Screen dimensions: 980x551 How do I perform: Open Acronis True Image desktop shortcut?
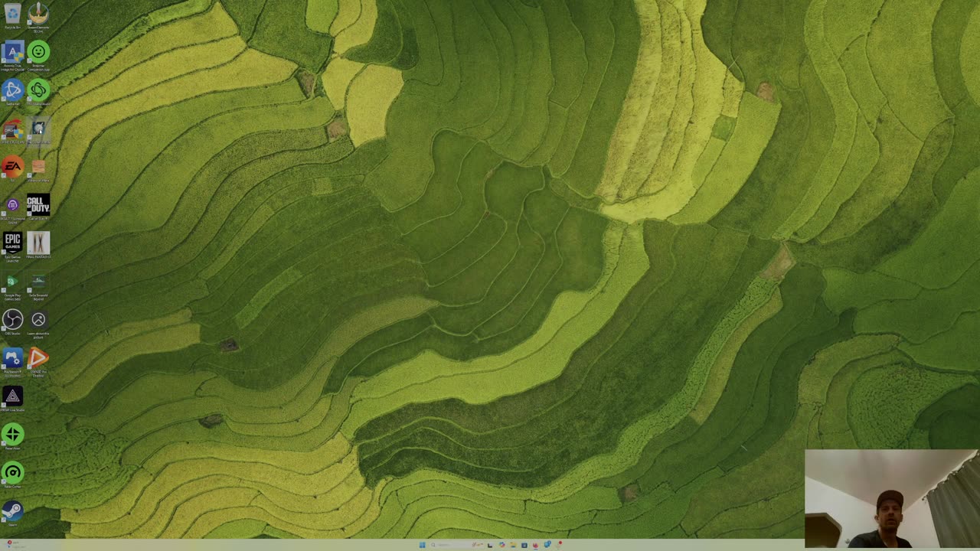(12, 55)
